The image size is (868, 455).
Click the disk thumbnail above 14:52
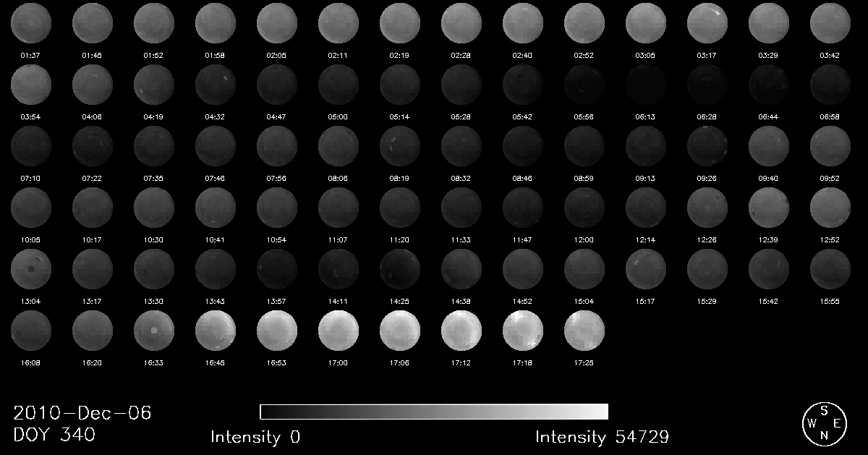pyautogui.click(x=523, y=268)
